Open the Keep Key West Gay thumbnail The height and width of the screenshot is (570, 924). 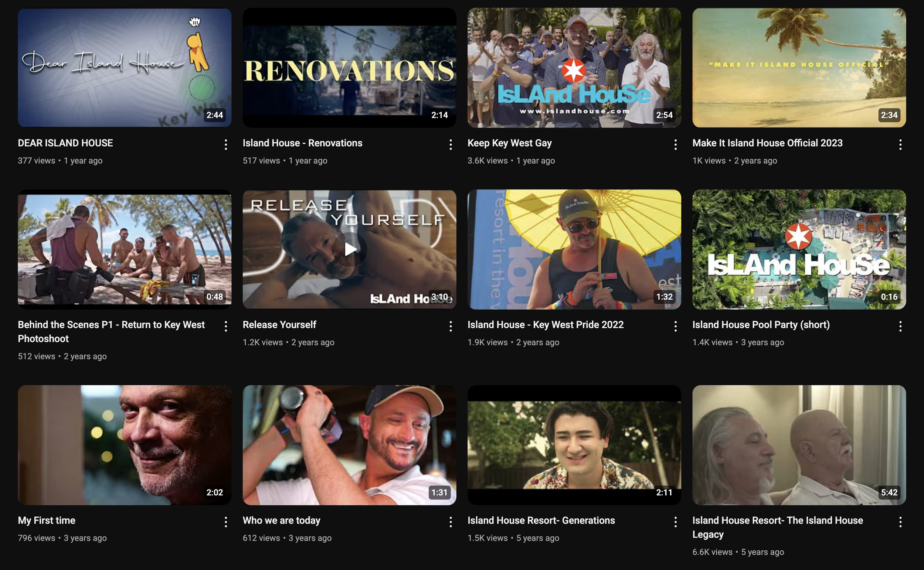574,68
